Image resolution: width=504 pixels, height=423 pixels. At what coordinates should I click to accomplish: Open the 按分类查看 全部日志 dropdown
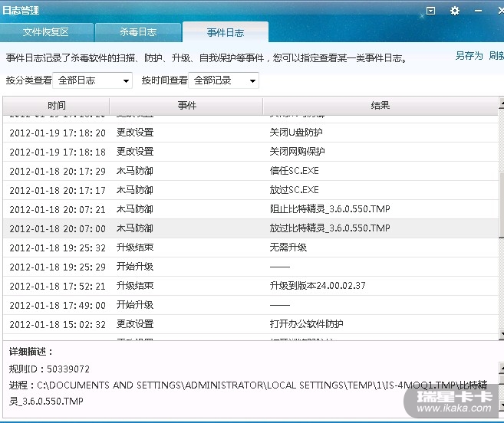(x=93, y=80)
